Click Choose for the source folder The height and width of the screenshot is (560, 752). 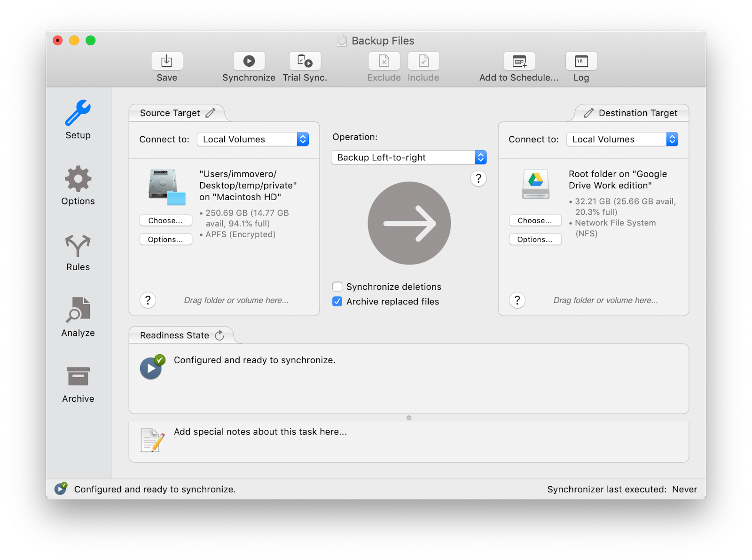(x=165, y=220)
